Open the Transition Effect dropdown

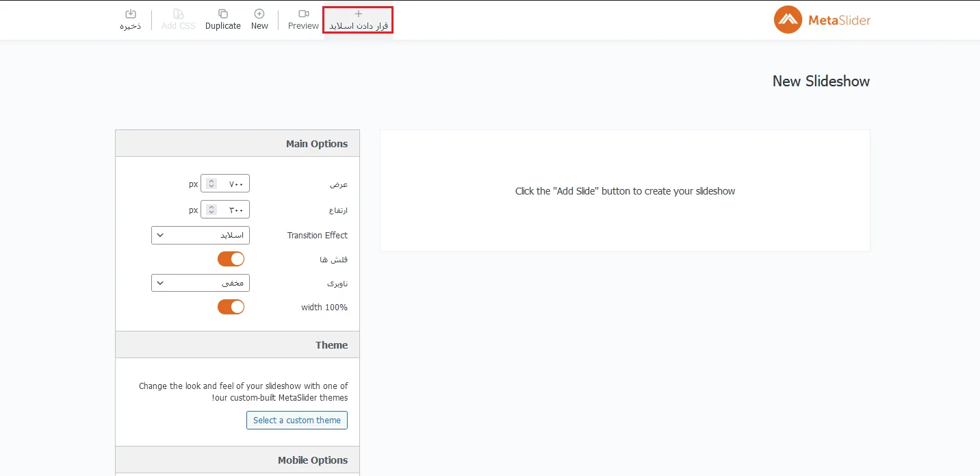201,235
